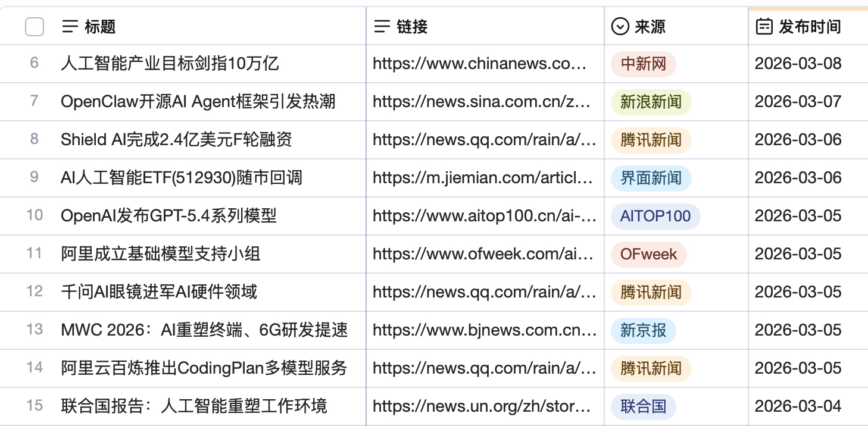Click the 中新网 source tag
Screen dimensions: 868x426
tap(644, 63)
